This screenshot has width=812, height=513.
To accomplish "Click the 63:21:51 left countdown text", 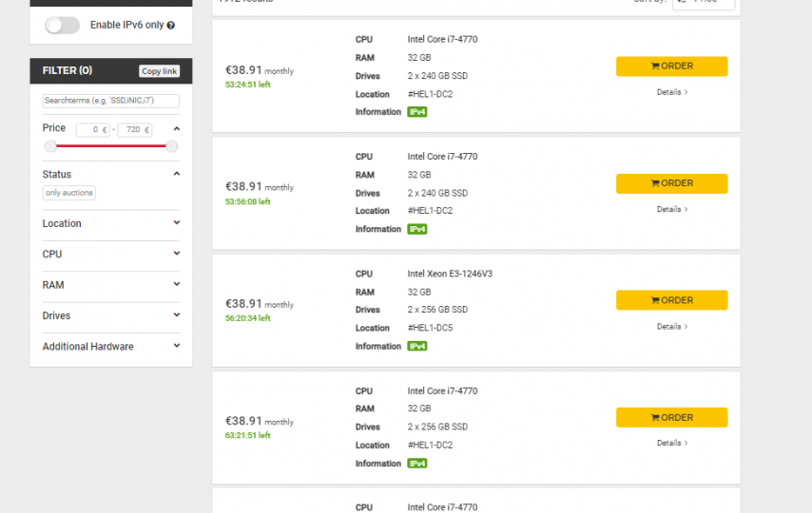I will 247,435.
